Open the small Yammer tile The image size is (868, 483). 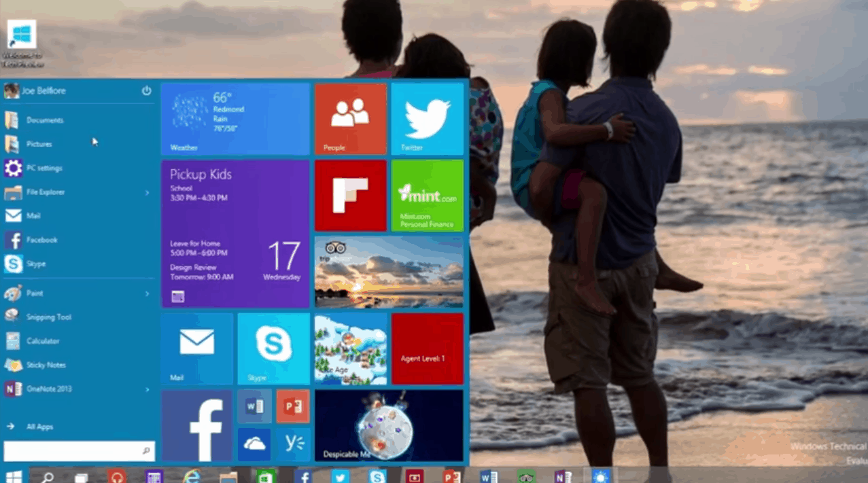(293, 444)
